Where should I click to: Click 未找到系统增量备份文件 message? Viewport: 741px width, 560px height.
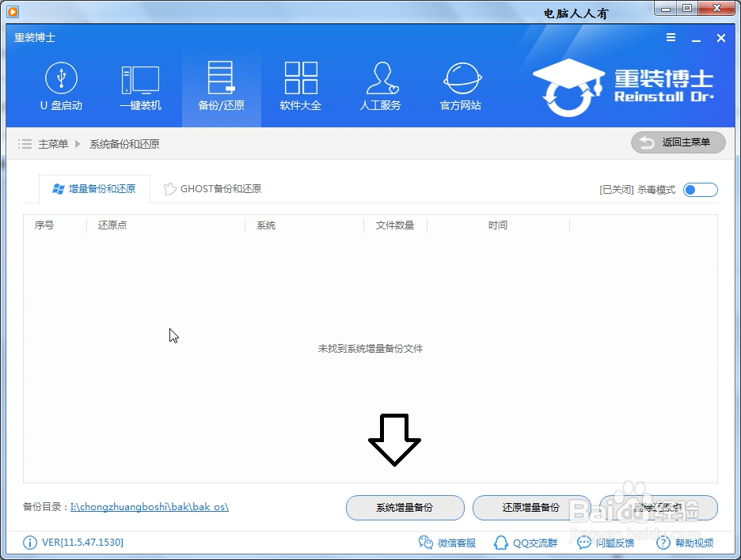[370, 349]
